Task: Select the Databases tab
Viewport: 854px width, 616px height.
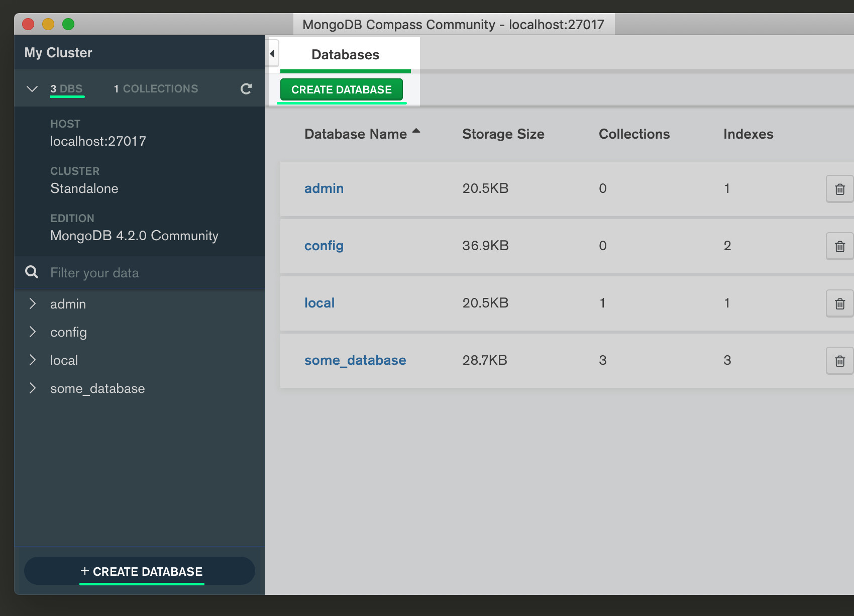Action: 345,54
